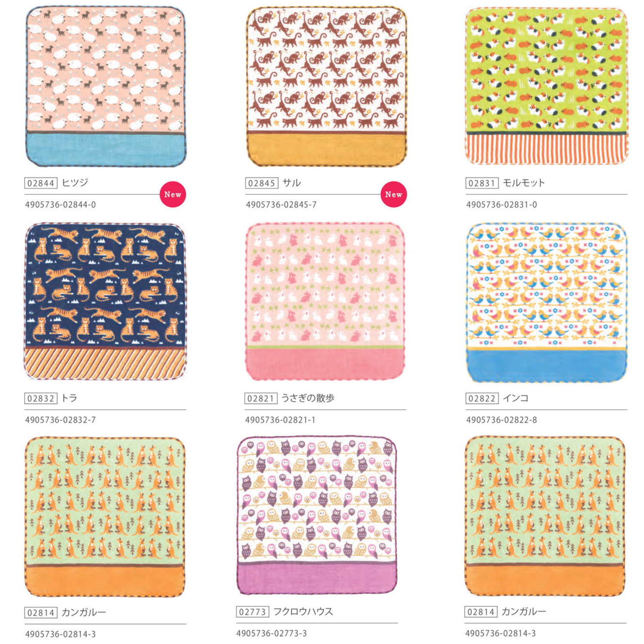Click the New badge beside サル
The image size is (644, 644).
pos(394,194)
